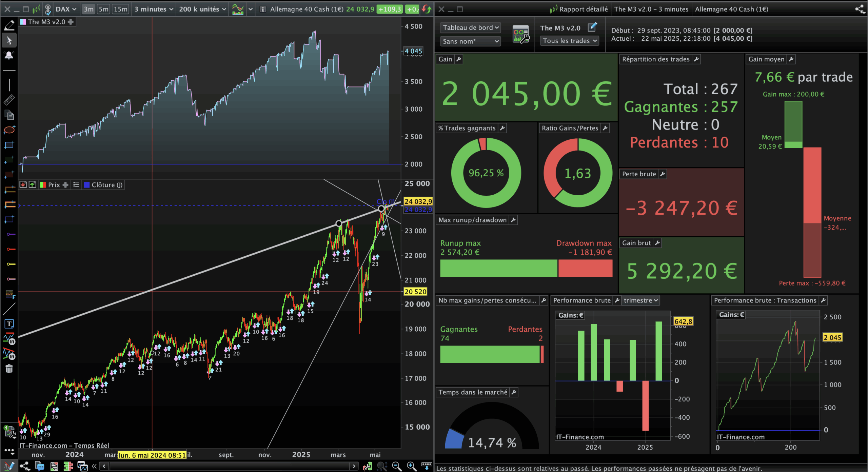Screen dimensions: 868x472
Task: Select the drawing pencil tool
Action: (x=9, y=25)
